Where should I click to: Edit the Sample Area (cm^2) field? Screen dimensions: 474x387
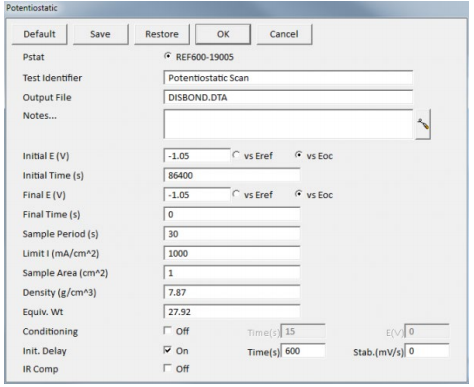(x=232, y=273)
